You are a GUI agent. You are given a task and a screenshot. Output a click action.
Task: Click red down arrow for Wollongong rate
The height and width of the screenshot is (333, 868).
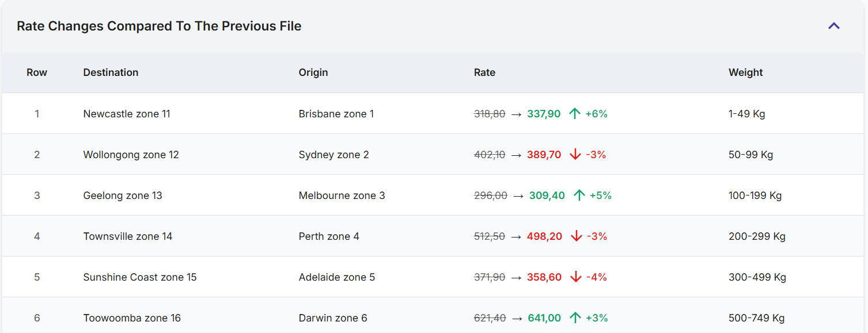coord(575,155)
